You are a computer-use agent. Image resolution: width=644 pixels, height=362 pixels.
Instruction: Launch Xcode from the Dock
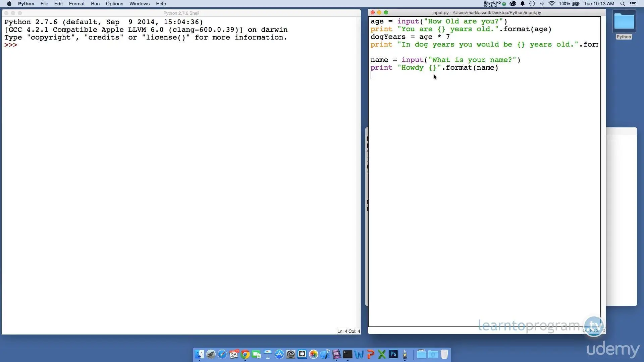[x=325, y=354]
